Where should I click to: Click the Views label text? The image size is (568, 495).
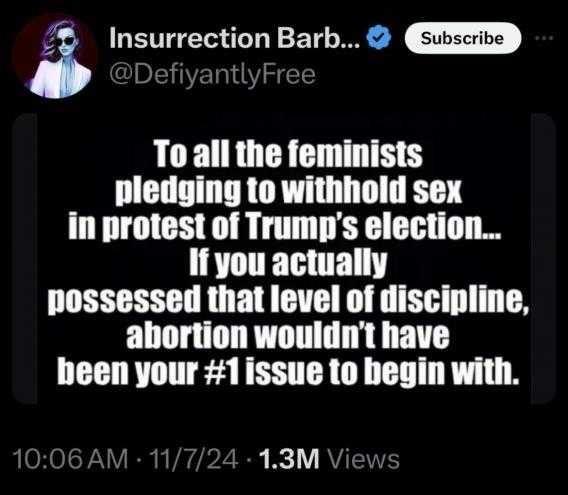[363, 459]
